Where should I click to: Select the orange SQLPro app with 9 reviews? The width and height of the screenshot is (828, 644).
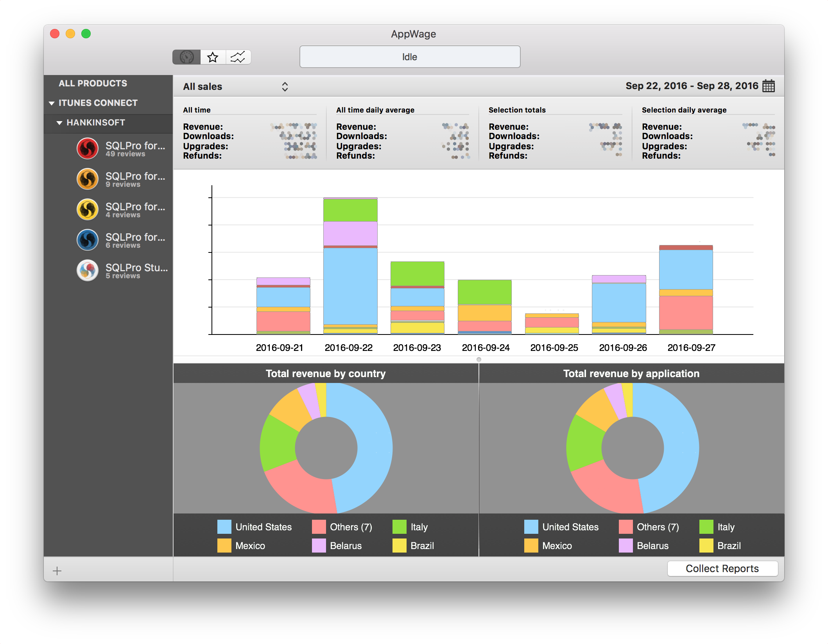(88, 179)
